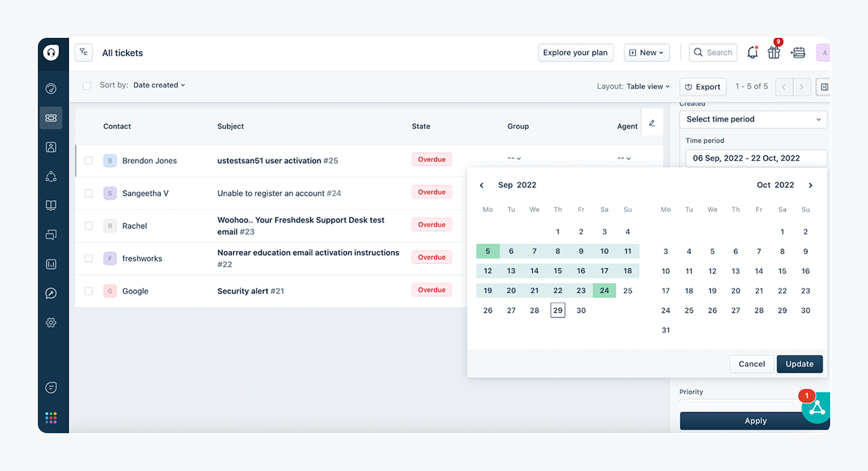Open the Sort by Date created dropdown
Image resolution: width=868 pixels, height=471 pixels.
(x=159, y=86)
